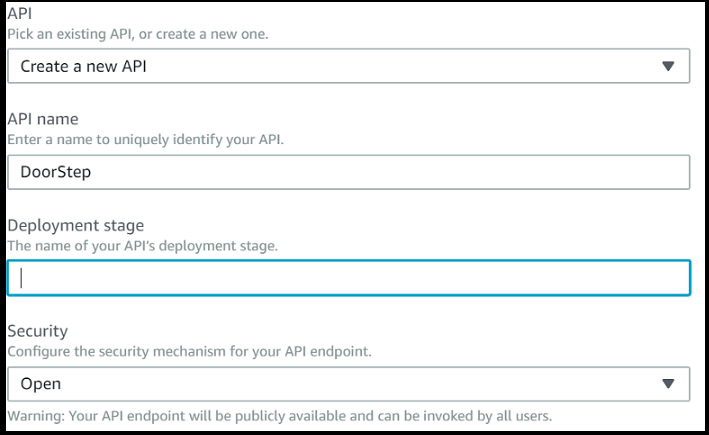This screenshot has height=435, width=709.
Task: Open the 'Create a new API' combo box
Action: tap(348, 67)
